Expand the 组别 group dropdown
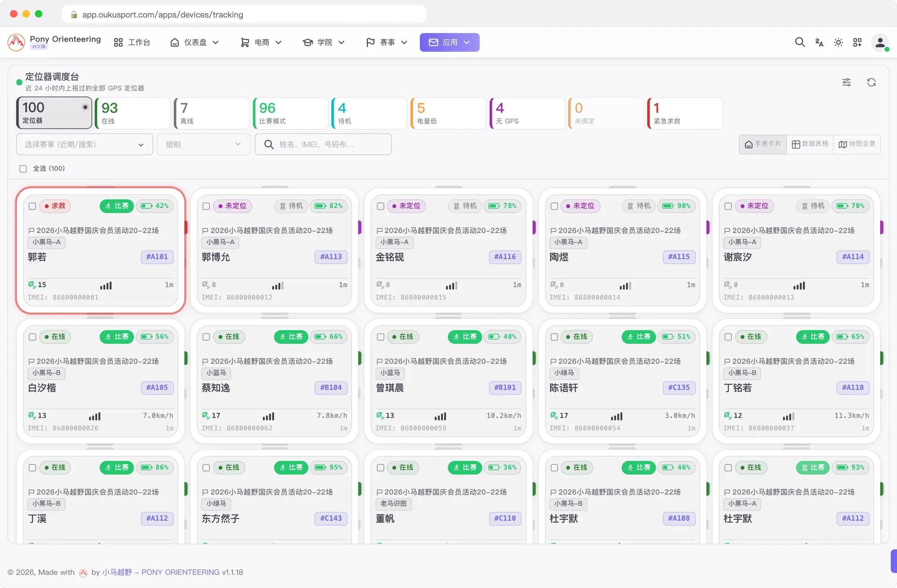 [204, 144]
